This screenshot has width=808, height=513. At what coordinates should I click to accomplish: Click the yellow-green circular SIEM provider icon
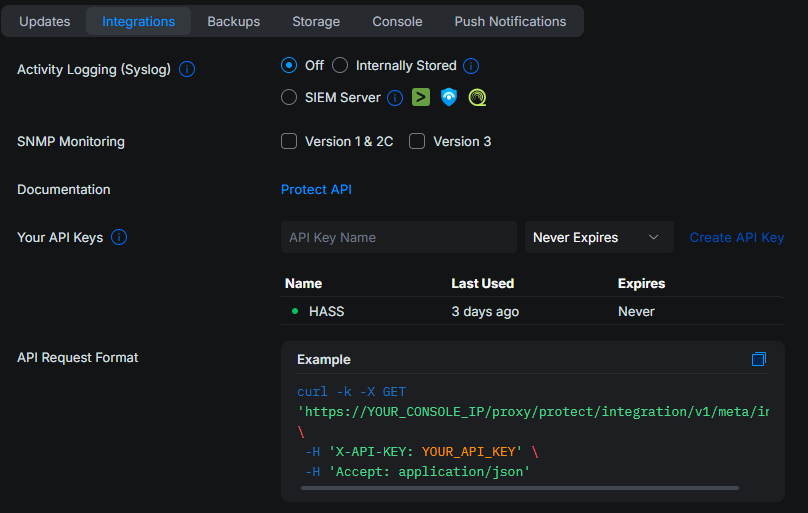pyautogui.click(x=477, y=97)
